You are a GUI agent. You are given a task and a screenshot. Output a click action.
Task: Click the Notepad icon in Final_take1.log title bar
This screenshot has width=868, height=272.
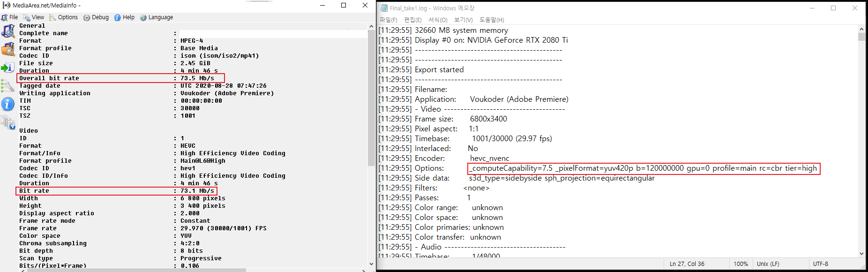pos(384,8)
